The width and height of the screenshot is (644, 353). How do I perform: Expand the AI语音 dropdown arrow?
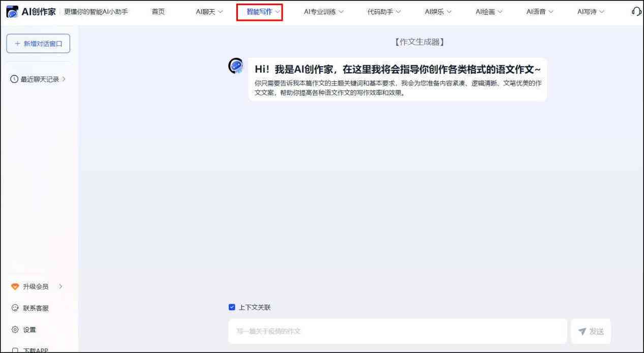[550, 12]
